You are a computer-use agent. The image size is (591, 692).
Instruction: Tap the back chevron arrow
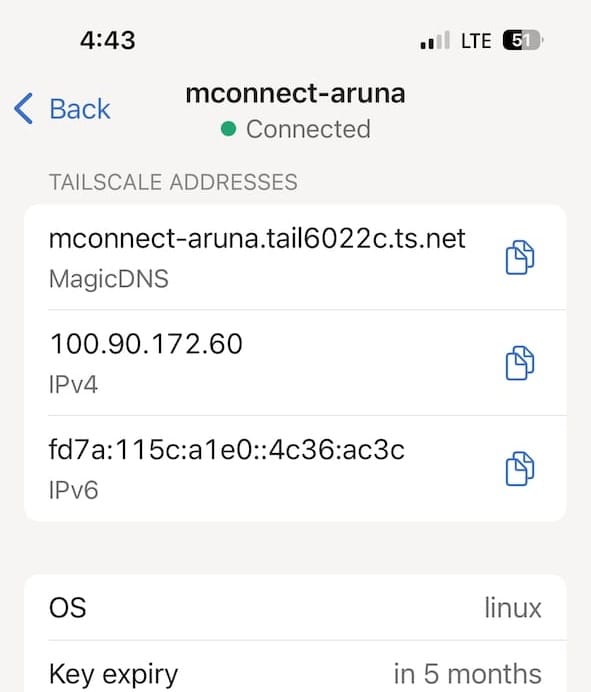[x=23, y=109]
